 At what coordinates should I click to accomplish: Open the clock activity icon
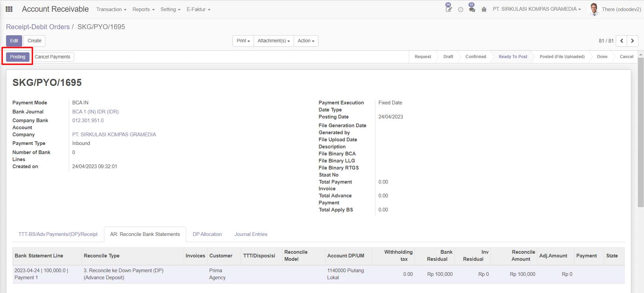[460, 9]
